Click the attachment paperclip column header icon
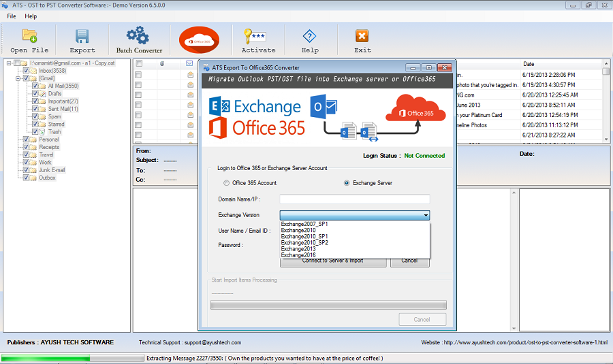613x364 pixels. click(162, 64)
